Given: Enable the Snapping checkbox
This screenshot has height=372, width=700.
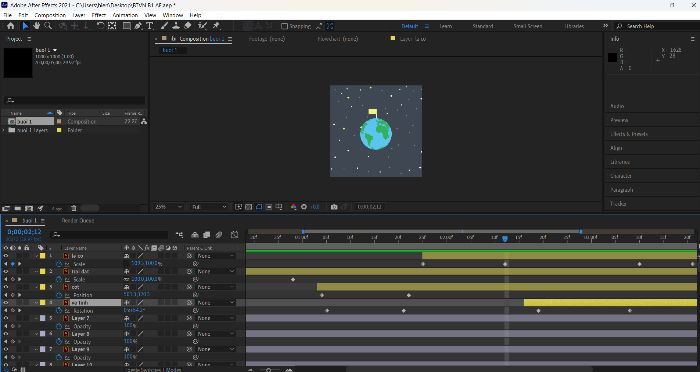Looking at the screenshot, I should (x=284, y=26).
